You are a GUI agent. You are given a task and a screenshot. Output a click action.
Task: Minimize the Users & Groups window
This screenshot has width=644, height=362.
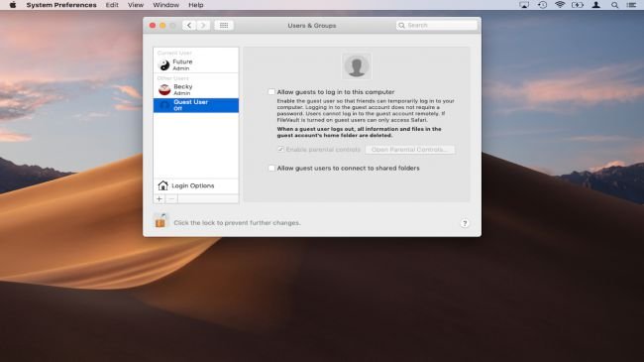[x=162, y=26]
